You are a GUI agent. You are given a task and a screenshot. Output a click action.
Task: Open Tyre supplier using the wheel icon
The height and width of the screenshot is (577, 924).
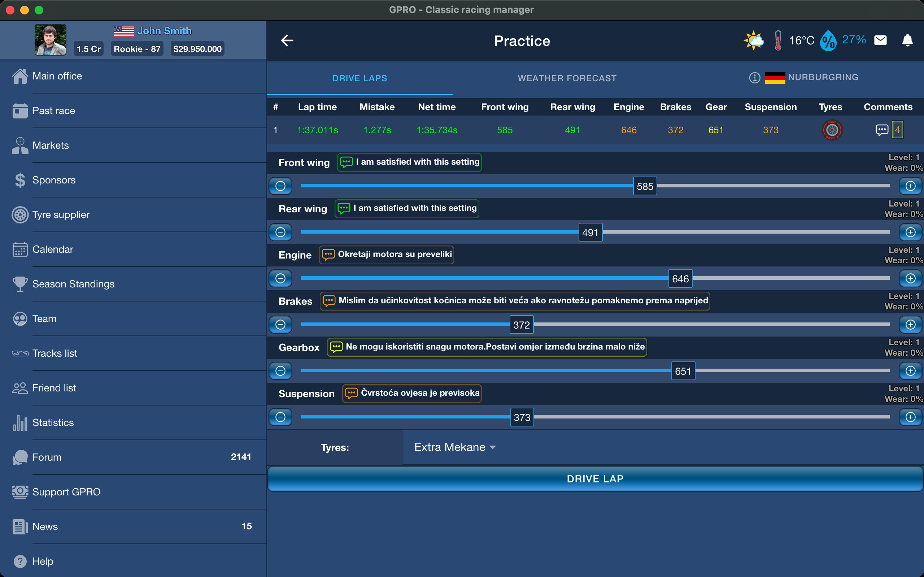tap(19, 214)
